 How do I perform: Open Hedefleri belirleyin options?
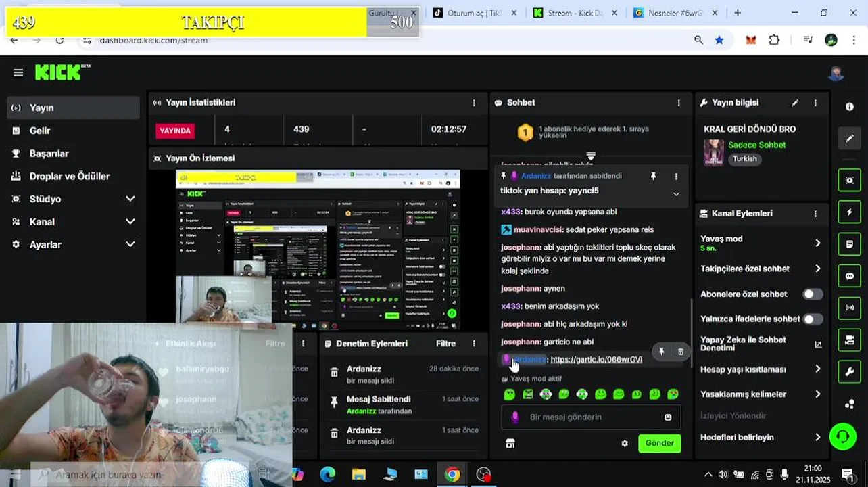tap(817, 437)
